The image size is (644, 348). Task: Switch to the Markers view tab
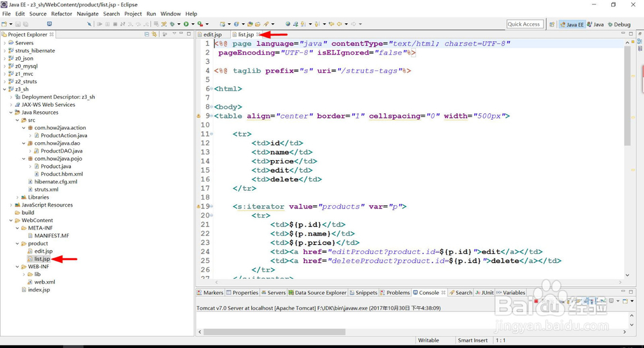(210, 293)
